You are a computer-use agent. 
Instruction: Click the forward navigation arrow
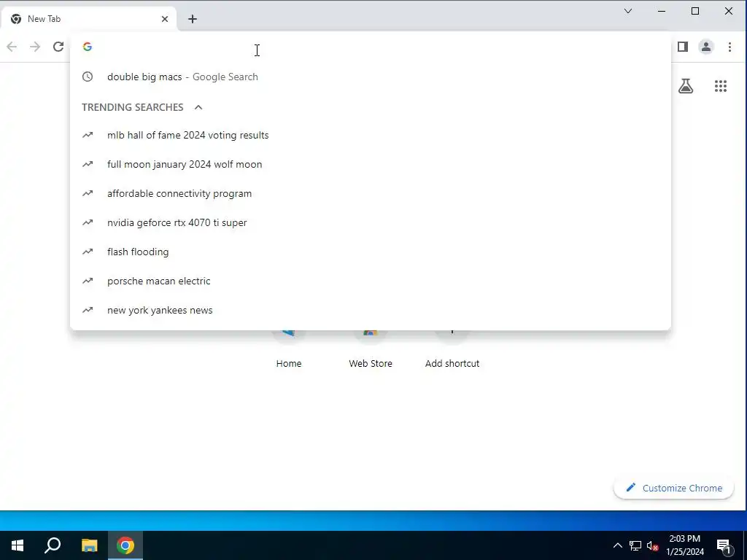tap(35, 47)
